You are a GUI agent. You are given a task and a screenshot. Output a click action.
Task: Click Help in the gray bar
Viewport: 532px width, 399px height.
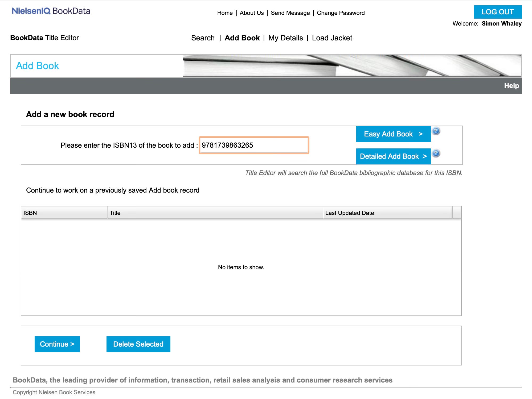pos(511,86)
